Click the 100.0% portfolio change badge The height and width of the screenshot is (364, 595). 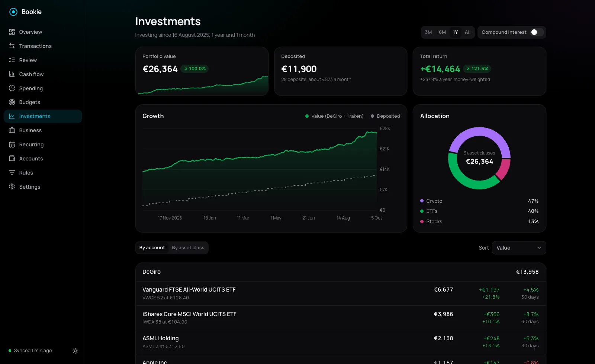194,69
